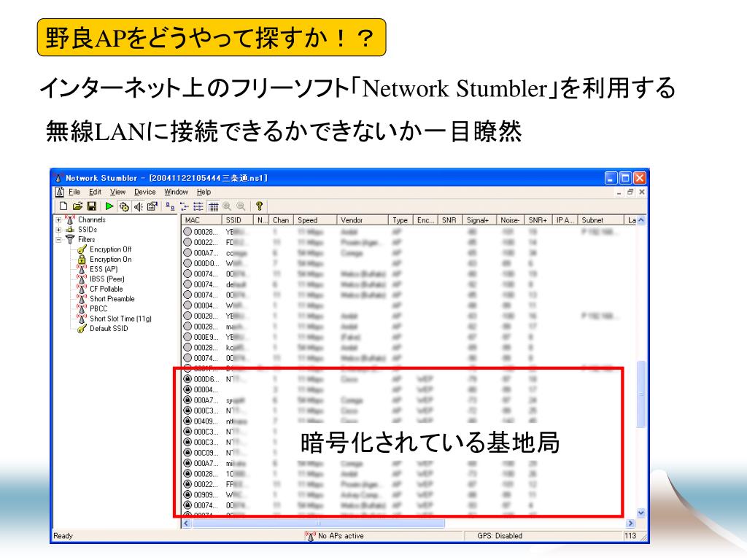The image size is (747, 560).
Task: Click the zoom in magnifier icon
Action: (x=227, y=206)
